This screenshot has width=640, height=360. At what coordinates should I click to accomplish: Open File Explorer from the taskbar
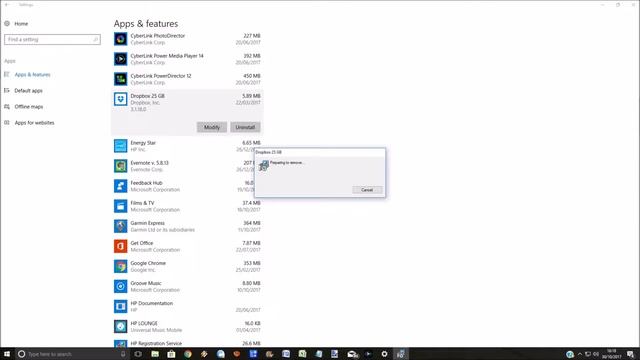(x=155, y=354)
